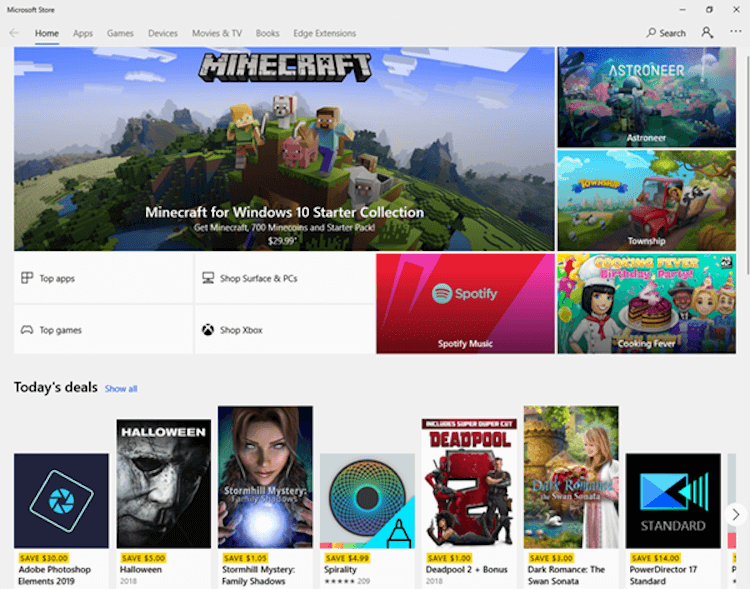
Task: Open the Minecraft Starter Collection banner
Action: pos(284,149)
